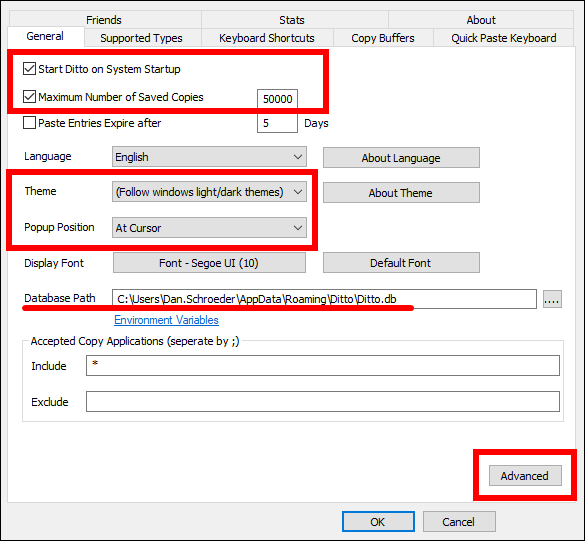Open the Advanced settings button
Viewport: 585px width, 541px height.
pyautogui.click(x=525, y=475)
